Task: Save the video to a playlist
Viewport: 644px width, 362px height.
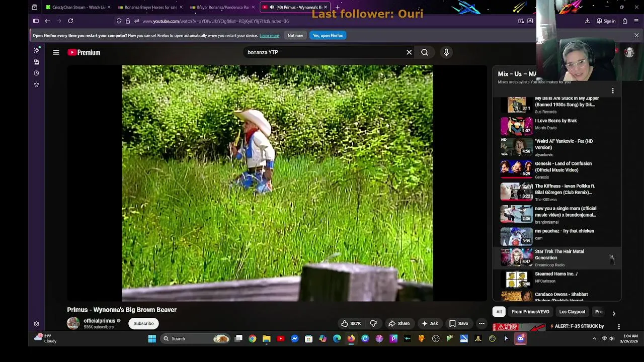Action: tap(458, 324)
